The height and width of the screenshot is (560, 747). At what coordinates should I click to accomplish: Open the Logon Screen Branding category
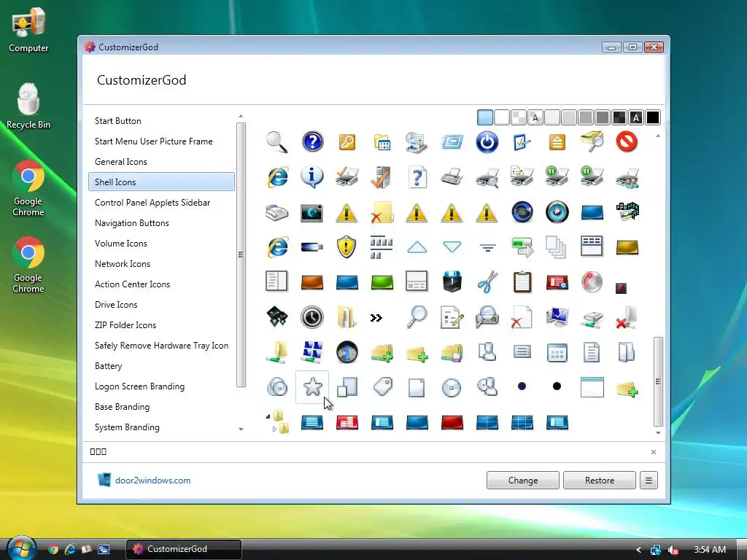pyautogui.click(x=161, y=386)
